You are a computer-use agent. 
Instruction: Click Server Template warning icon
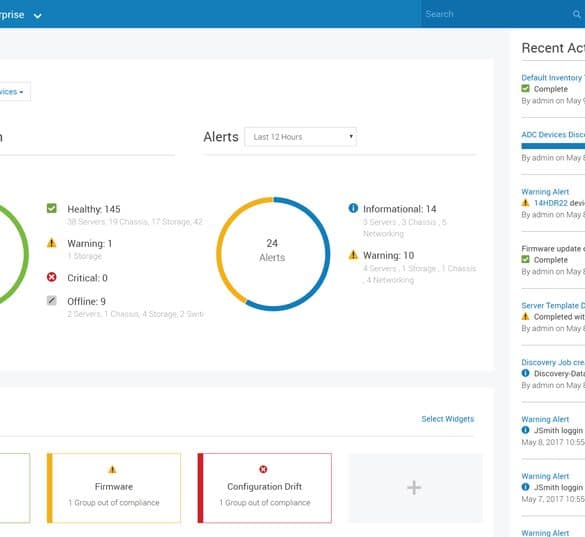click(525, 316)
